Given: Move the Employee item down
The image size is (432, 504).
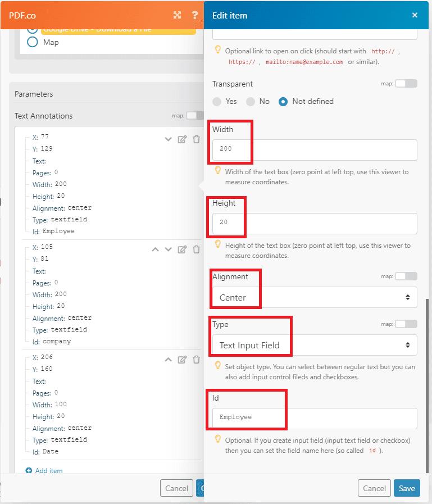Looking at the screenshot, I should click(167, 139).
